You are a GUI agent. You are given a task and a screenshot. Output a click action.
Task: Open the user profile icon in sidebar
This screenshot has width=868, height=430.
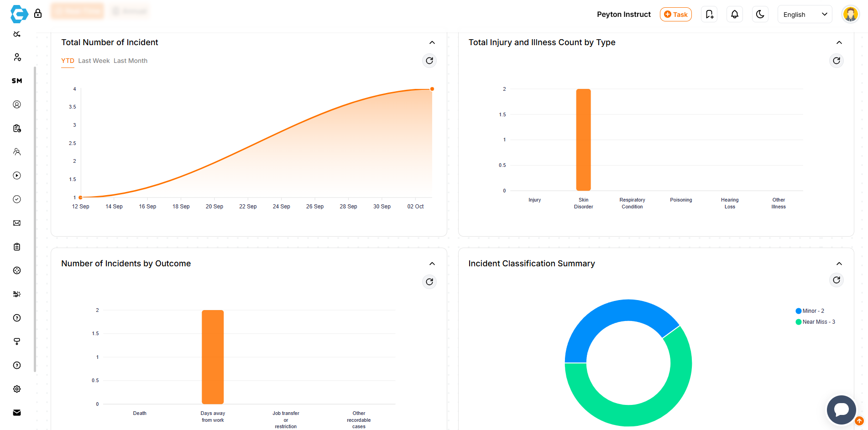tap(17, 104)
